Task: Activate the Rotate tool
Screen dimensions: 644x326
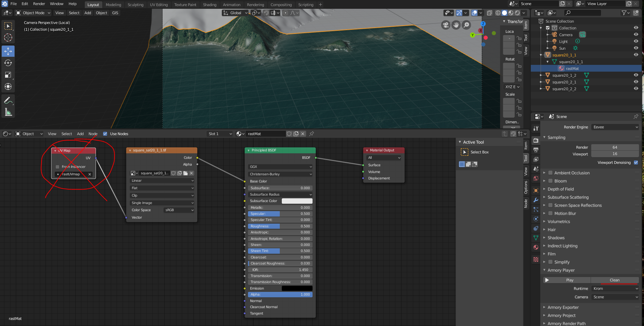Action: click(x=8, y=63)
